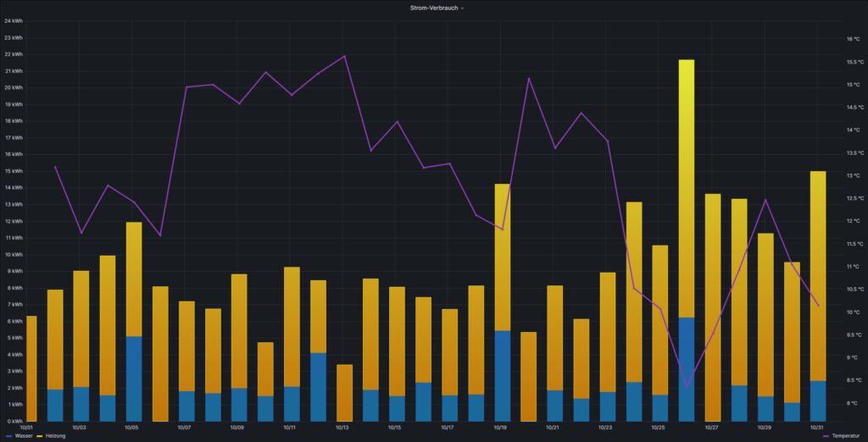Click the lowest dip of the Temperatur line
This screenshot has width=868, height=442.
pyautogui.click(x=687, y=387)
